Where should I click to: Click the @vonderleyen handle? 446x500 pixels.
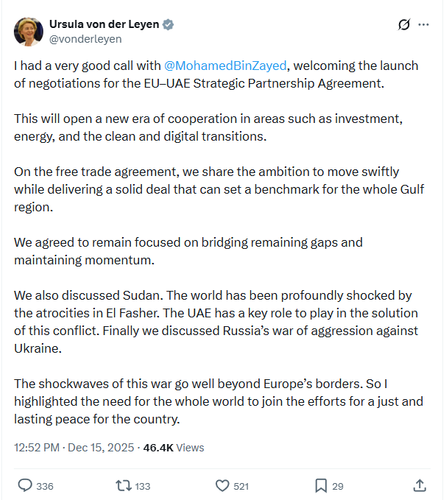coord(85,39)
